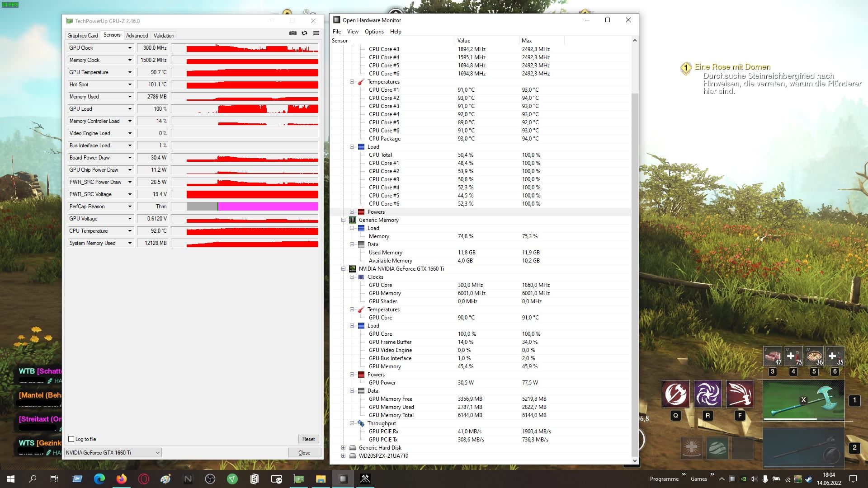Open the NVIDIA GeForce GTX 1660 Ti selector
This screenshot has width=868, height=488.
(x=113, y=453)
